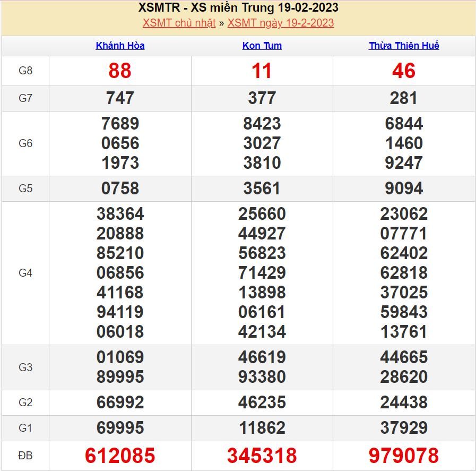This screenshot has height=471, width=476.
Task: Click G4 number 42134
Action: (262, 332)
